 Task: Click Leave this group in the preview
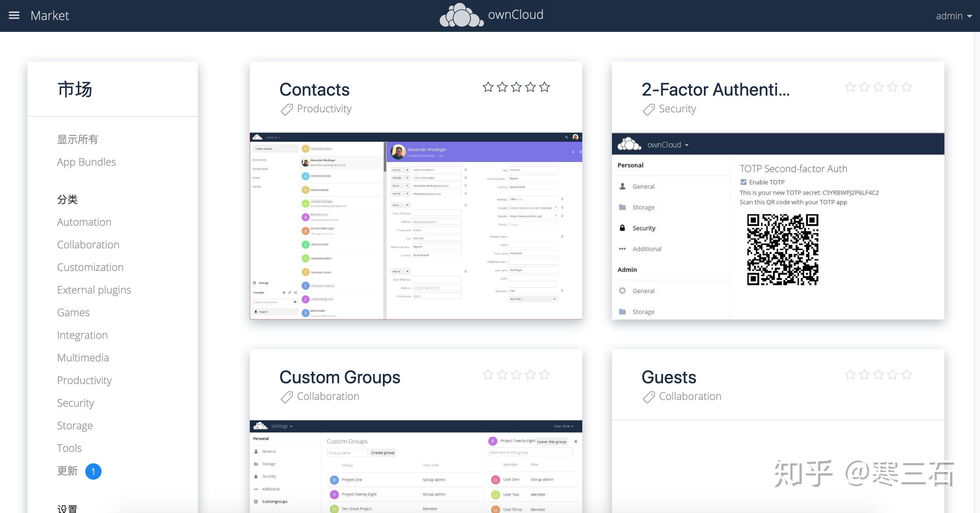(552, 441)
